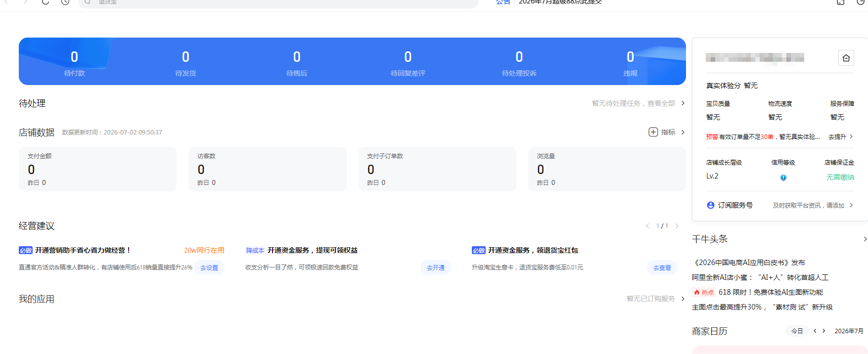Click the 数据更新时间 timestamp text
This screenshot has width=868, height=354.
112,133
